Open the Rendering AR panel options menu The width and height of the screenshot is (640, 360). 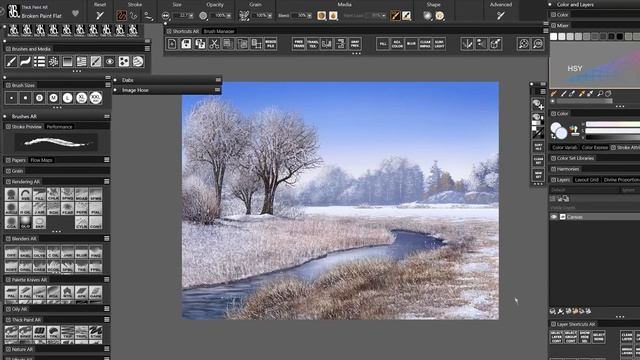(x=107, y=182)
